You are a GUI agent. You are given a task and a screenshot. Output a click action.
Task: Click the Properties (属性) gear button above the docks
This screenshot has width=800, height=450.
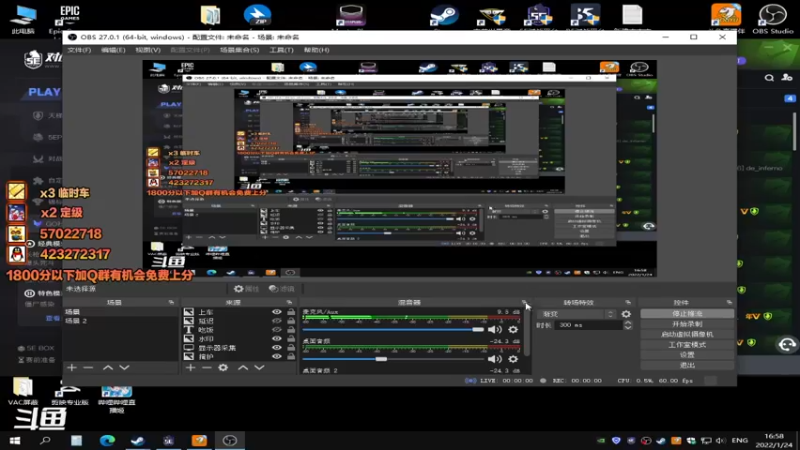coord(246,289)
